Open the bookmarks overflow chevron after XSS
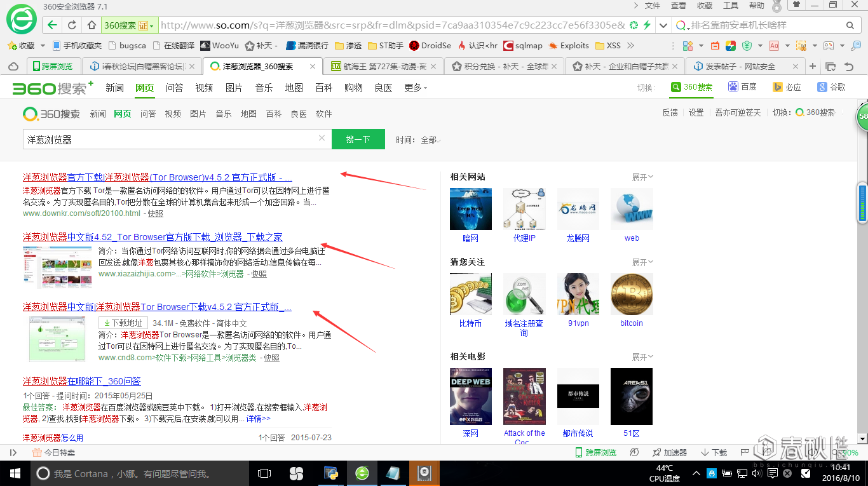Screen dimensions: 868x486 point(630,46)
